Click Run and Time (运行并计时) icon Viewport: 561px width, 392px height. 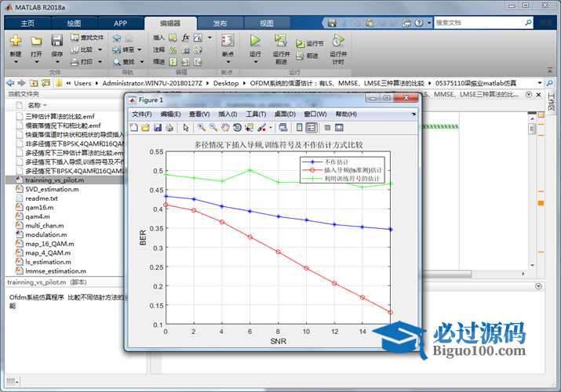click(338, 41)
